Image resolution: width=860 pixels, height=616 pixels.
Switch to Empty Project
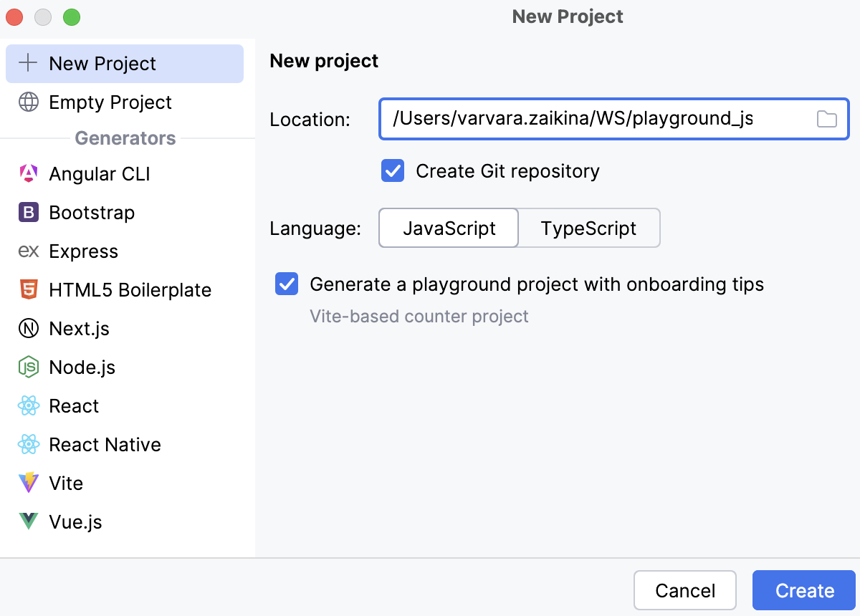point(110,102)
